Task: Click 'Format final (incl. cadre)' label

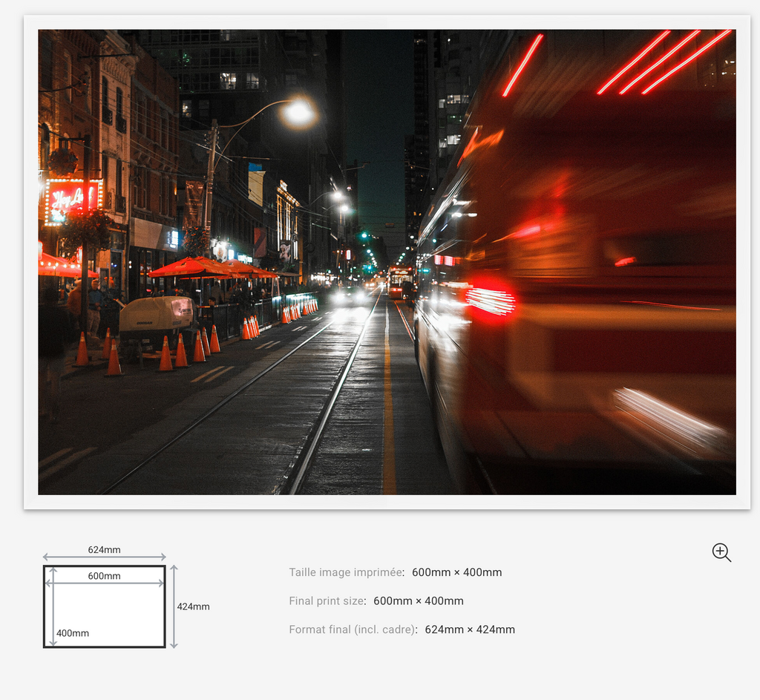Action: [x=353, y=629]
